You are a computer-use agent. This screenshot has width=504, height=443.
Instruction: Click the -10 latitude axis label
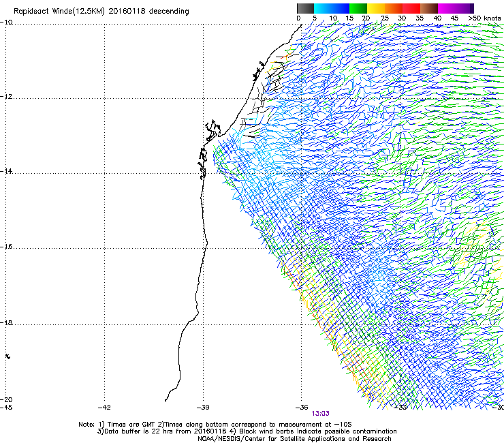[6, 22]
